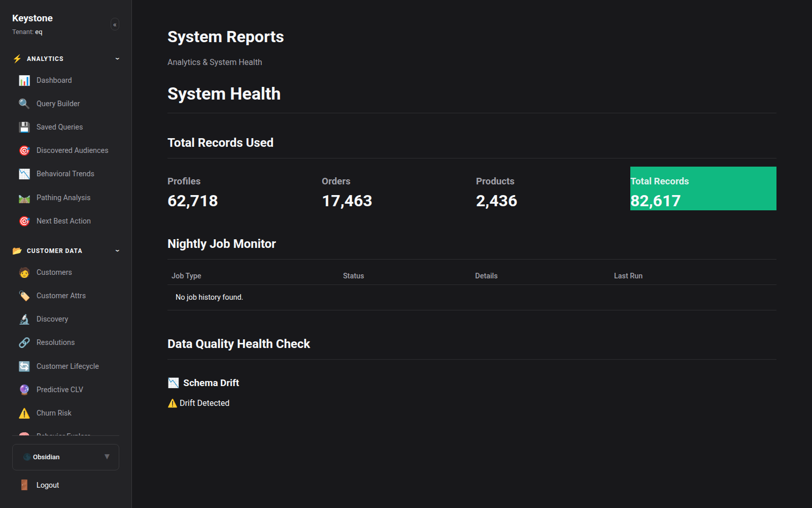
Task: Click the Discovery microscope icon
Action: pyautogui.click(x=24, y=319)
